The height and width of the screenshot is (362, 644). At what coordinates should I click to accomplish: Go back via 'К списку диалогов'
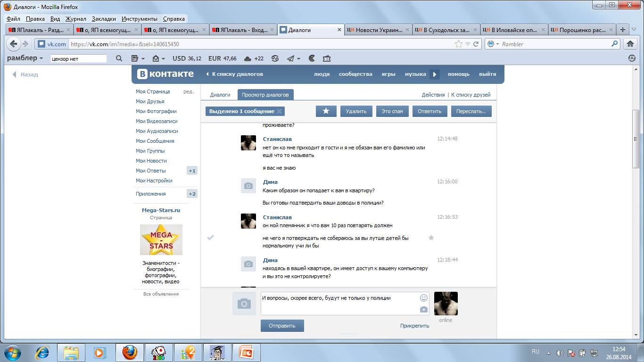coord(234,74)
